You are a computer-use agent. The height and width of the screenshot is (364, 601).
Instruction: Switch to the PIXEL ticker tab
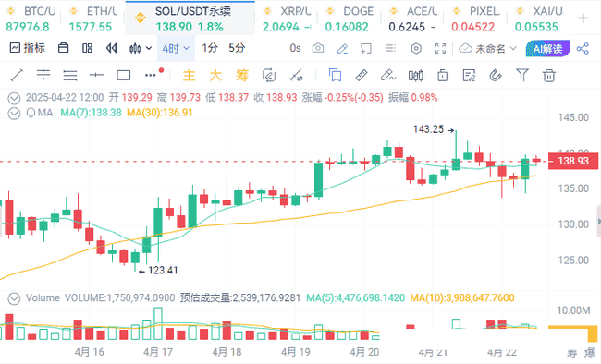(475, 18)
